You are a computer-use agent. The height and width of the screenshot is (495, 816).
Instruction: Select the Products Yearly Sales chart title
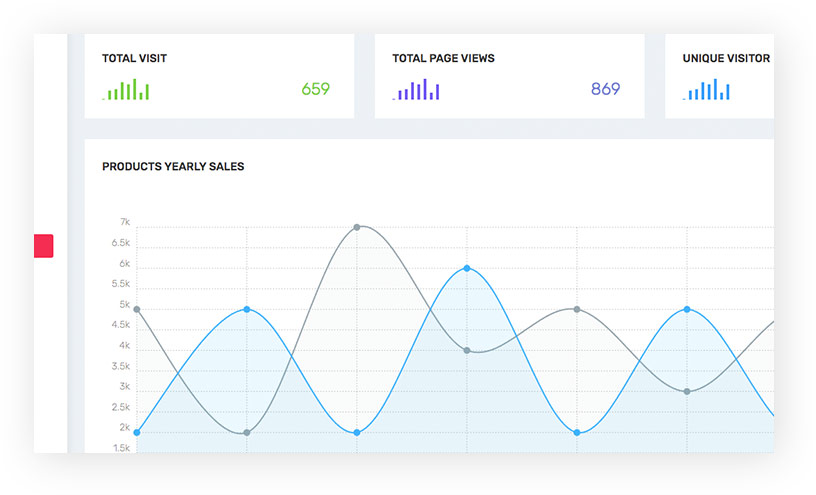[x=173, y=167]
